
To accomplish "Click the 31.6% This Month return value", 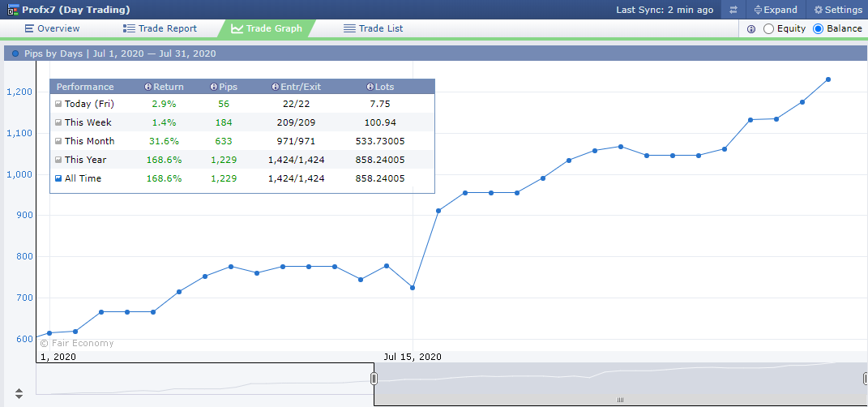I will pyautogui.click(x=164, y=141).
